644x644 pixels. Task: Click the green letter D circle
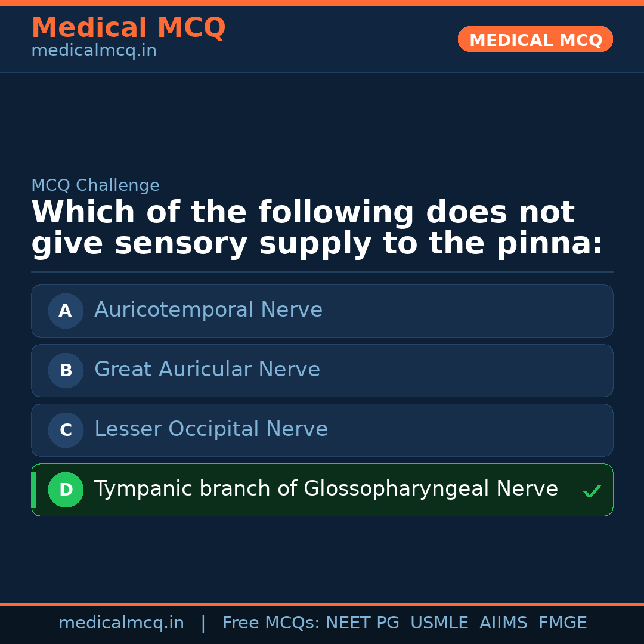click(x=66, y=490)
